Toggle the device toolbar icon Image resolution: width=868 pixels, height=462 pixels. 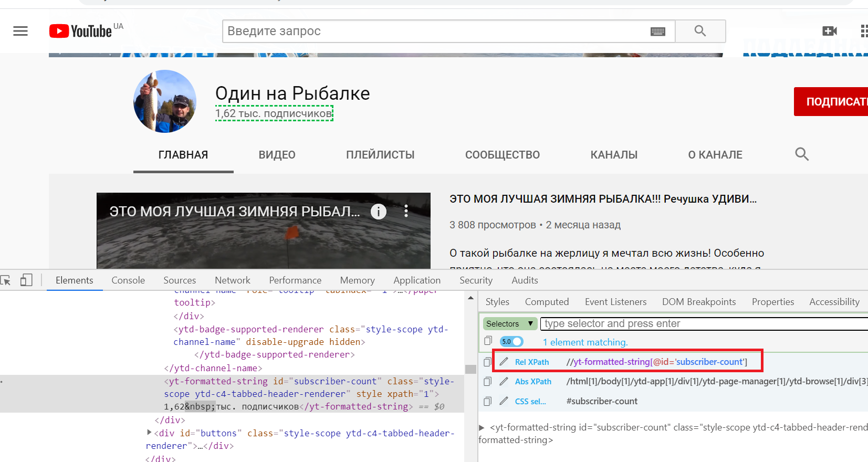(x=26, y=280)
